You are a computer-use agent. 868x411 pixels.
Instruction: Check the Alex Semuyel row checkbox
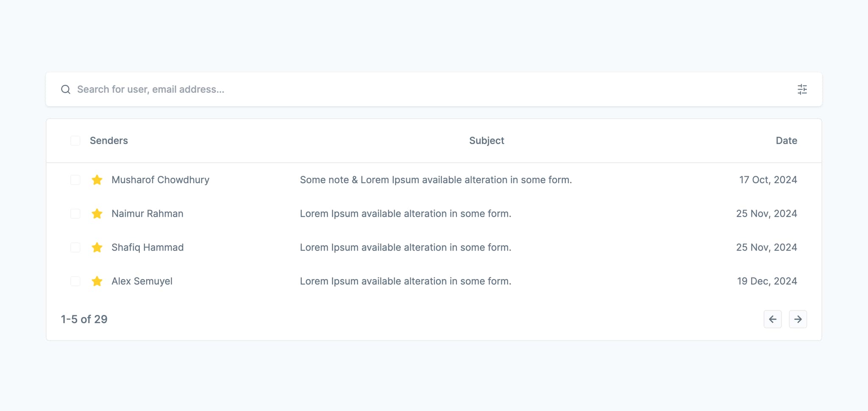pyautogui.click(x=75, y=281)
